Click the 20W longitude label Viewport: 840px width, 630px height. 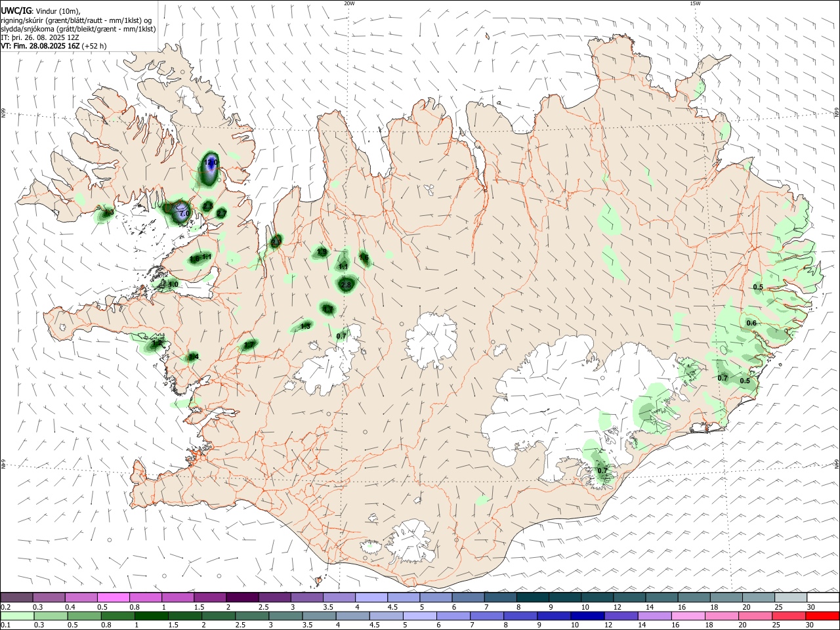tap(349, 3)
